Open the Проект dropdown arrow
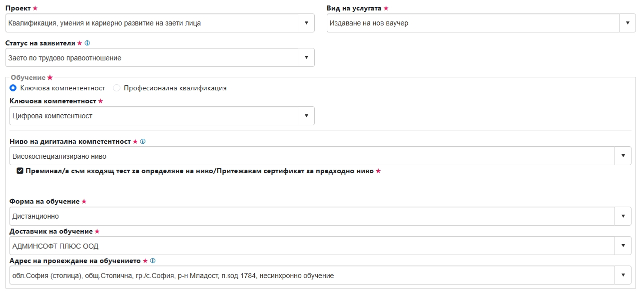This screenshot has width=644, height=294. tap(306, 23)
